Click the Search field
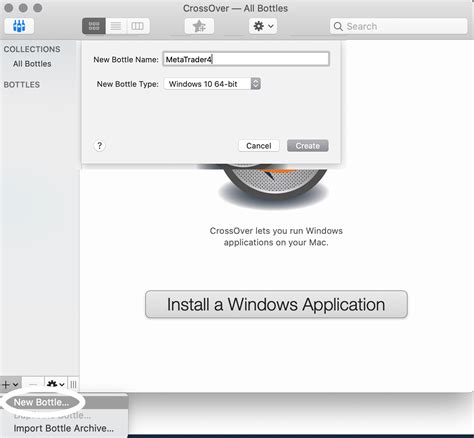 pyautogui.click(x=399, y=26)
